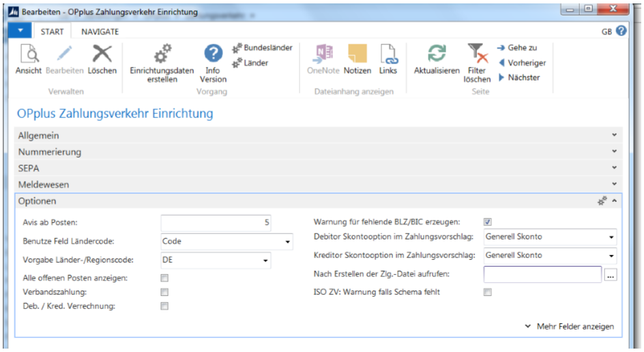
Task: Maximize the window
Action: [588, 9]
